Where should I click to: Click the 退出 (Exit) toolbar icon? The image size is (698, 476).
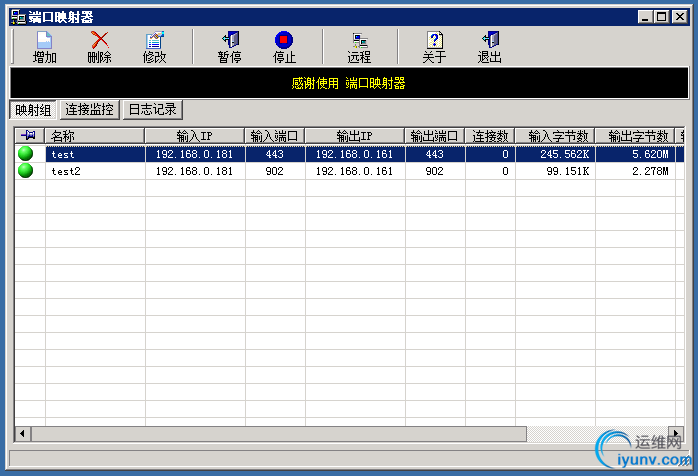[x=490, y=40]
